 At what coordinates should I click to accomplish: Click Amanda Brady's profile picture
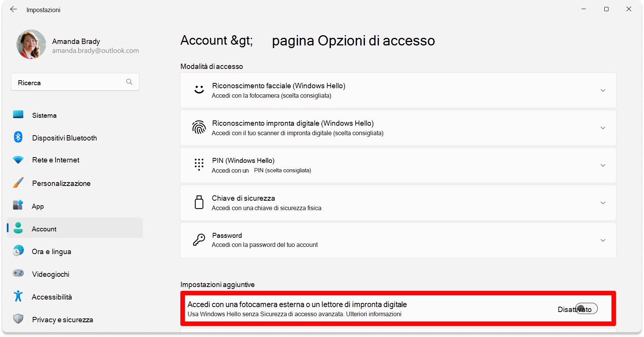(31, 44)
